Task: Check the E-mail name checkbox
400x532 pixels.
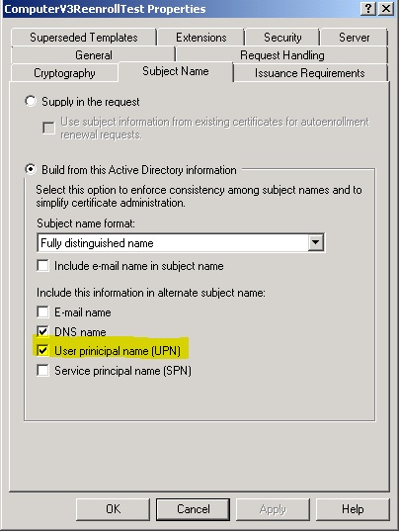Action: [42, 311]
